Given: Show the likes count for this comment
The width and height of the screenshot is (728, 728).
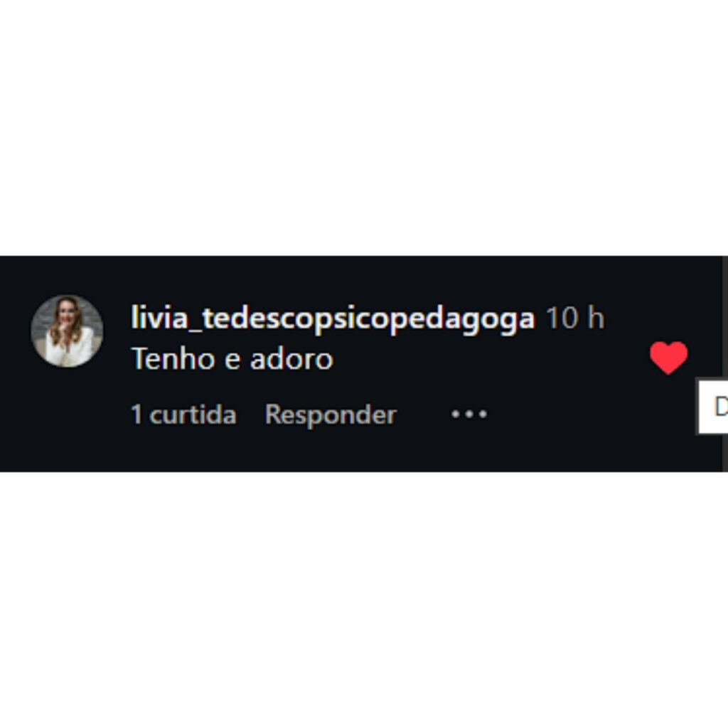Looking at the screenshot, I should click(x=184, y=414).
